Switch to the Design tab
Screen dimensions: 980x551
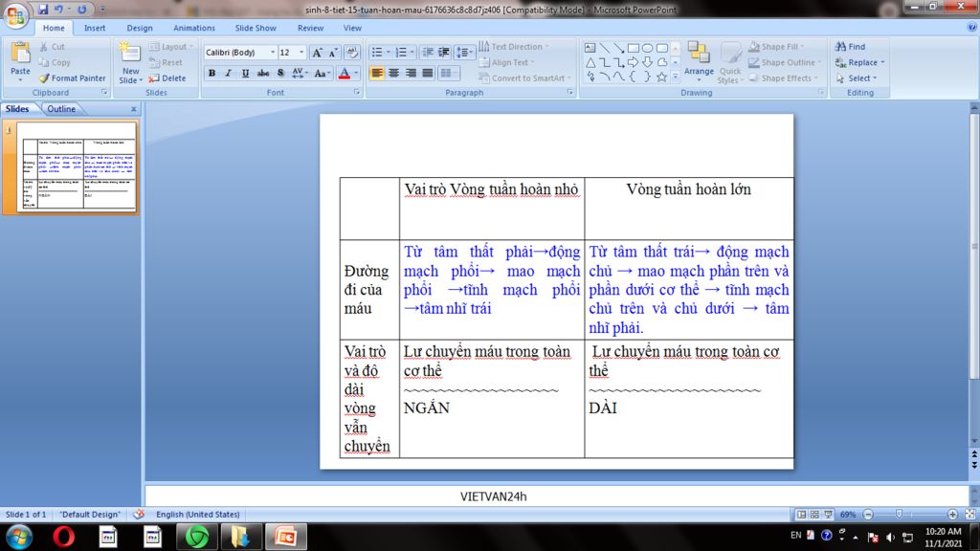coord(140,28)
